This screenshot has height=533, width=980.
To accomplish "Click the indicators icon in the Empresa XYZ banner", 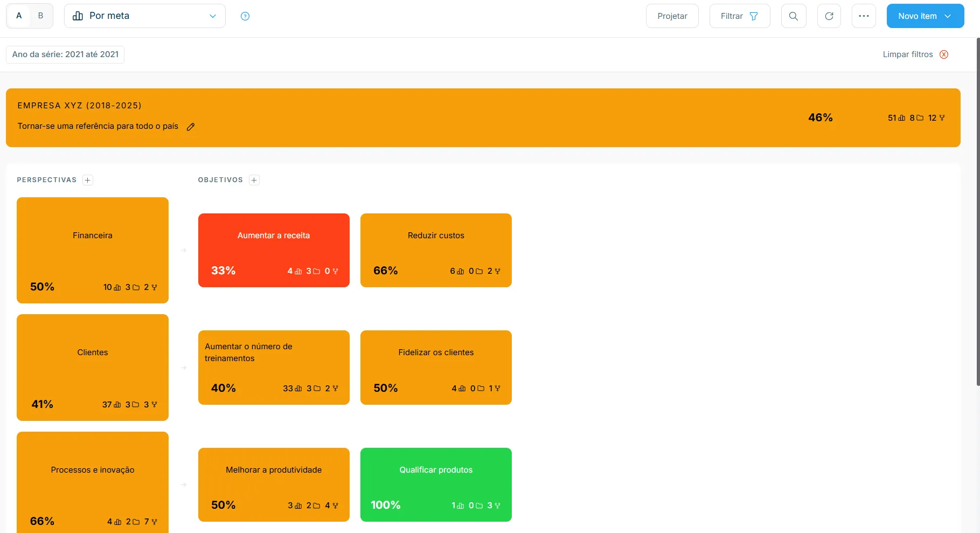I will point(902,118).
